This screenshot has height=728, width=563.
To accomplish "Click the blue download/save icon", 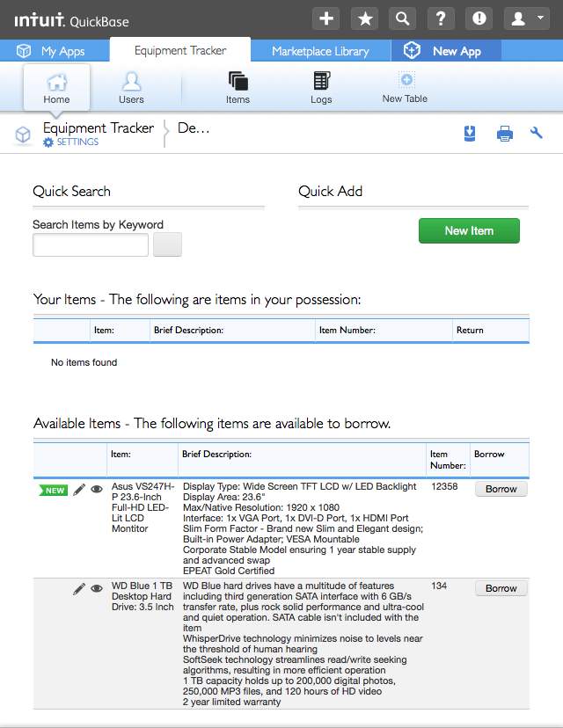I will click(470, 134).
